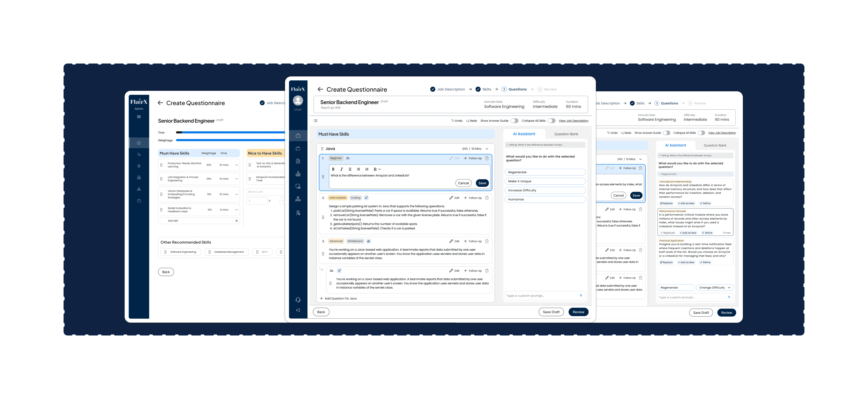Viewport: 868px width, 399px height.
Task: Apply italic formatting in question editor
Action: (x=341, y=169)
